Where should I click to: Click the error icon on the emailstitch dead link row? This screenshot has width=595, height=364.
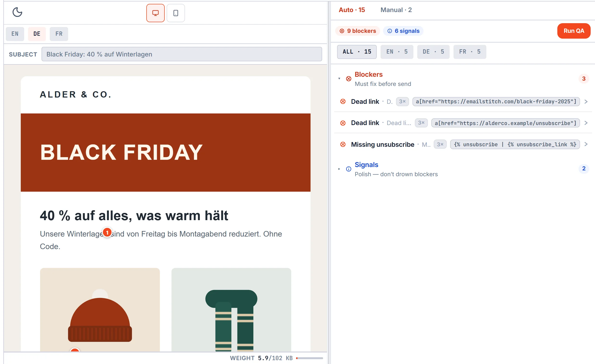point(343,102)
